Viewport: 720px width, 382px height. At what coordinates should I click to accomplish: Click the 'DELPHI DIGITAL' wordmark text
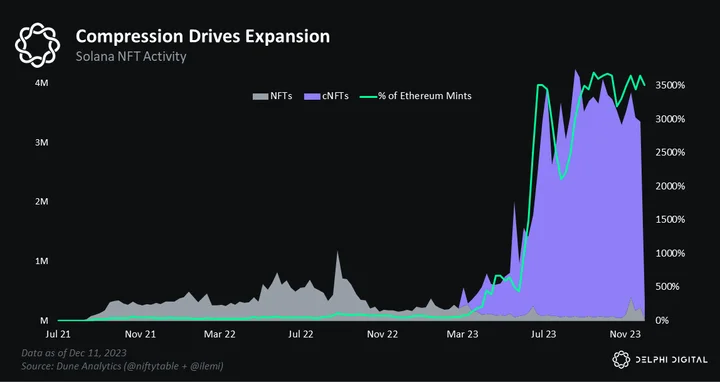pos(671,360)
